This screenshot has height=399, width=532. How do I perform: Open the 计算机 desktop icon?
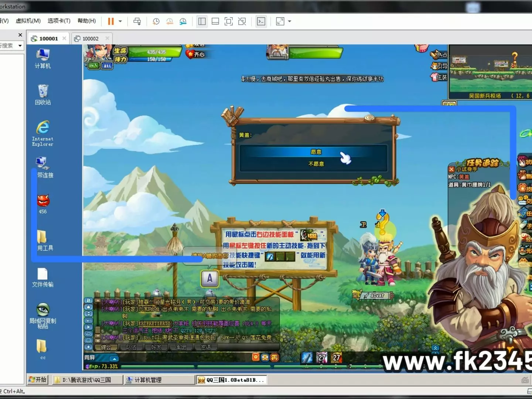click(x=43, y=59)
